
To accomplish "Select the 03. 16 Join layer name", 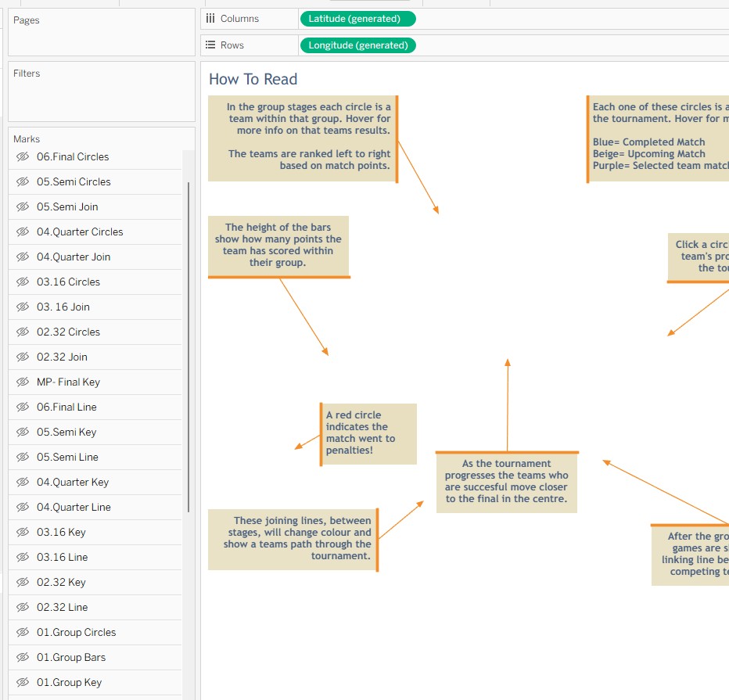I will [x=63, y=307].
